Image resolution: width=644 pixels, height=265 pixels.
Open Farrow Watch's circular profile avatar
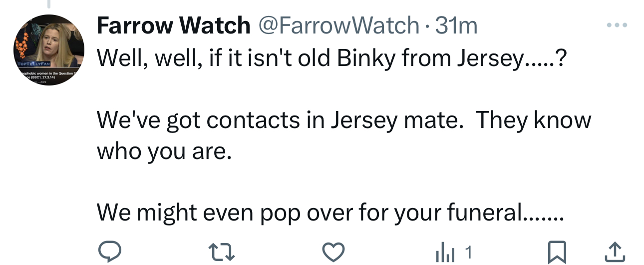[x=49, y=50]
